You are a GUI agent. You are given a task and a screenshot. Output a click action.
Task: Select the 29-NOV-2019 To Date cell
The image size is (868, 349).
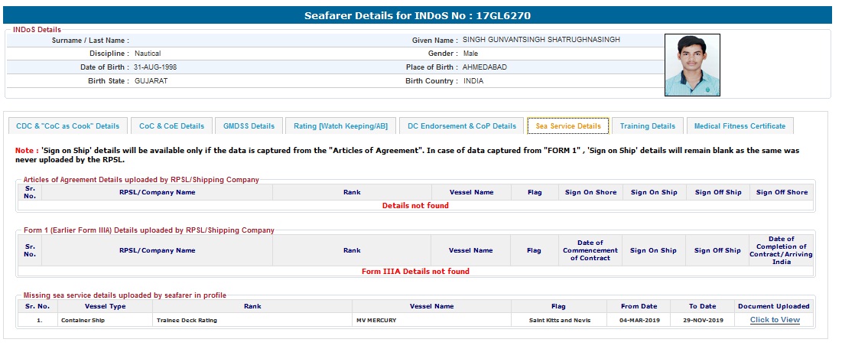(703, 320)
